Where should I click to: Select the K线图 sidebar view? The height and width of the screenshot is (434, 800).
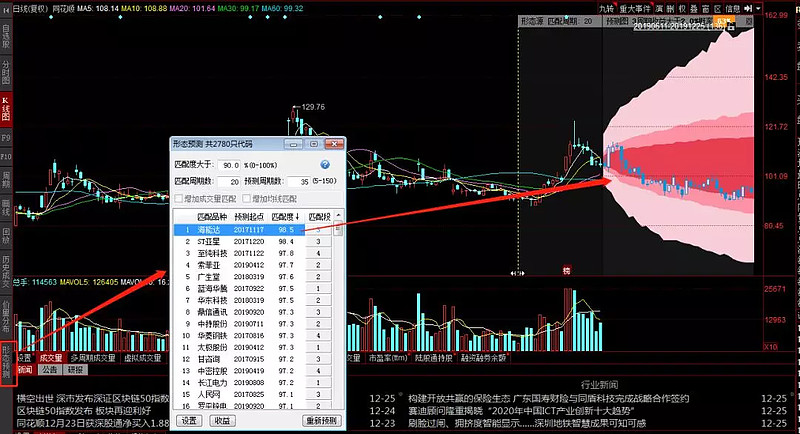click(x=6, y=108)
